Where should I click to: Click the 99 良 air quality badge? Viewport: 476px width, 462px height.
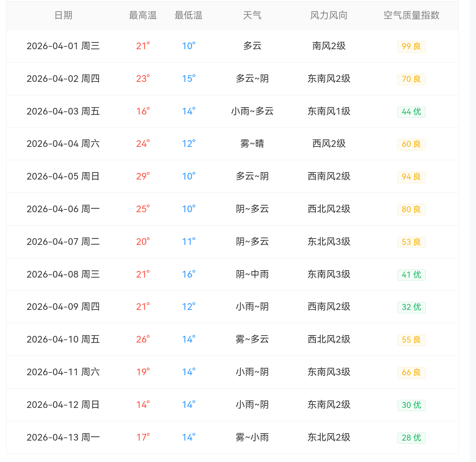[x=411, y=46]
